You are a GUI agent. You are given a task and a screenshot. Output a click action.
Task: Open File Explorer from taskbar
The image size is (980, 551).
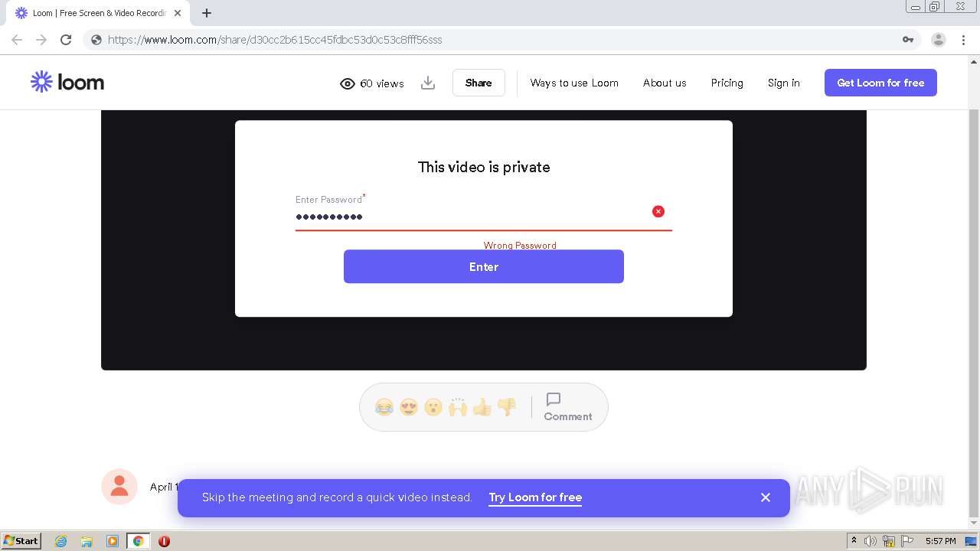click(x=87, y=541)
